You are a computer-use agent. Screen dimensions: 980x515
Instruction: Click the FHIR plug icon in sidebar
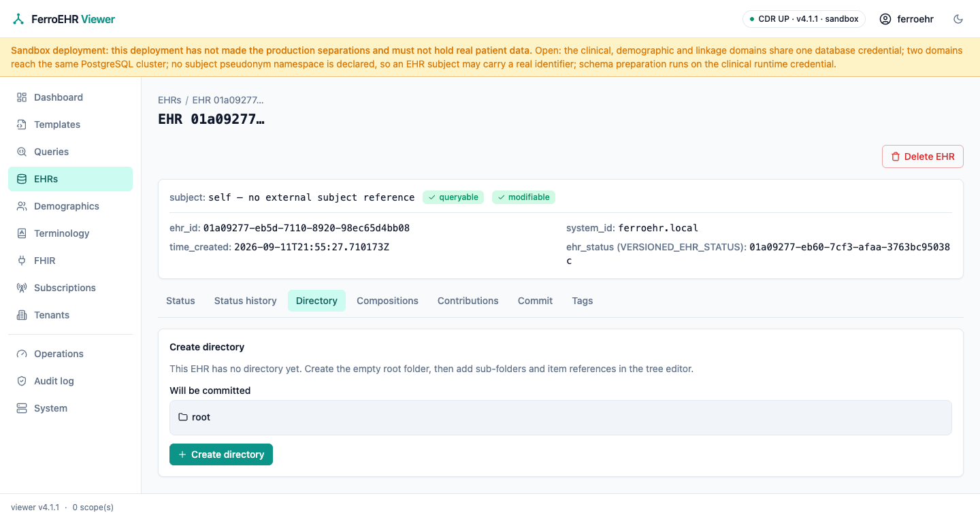click(x=22, y=261)
